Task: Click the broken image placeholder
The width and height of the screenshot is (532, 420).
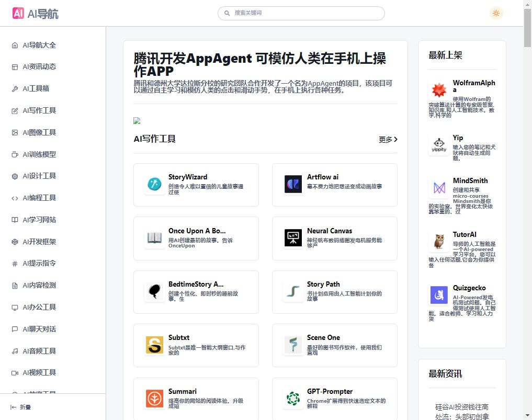Action: pos(137,120)
